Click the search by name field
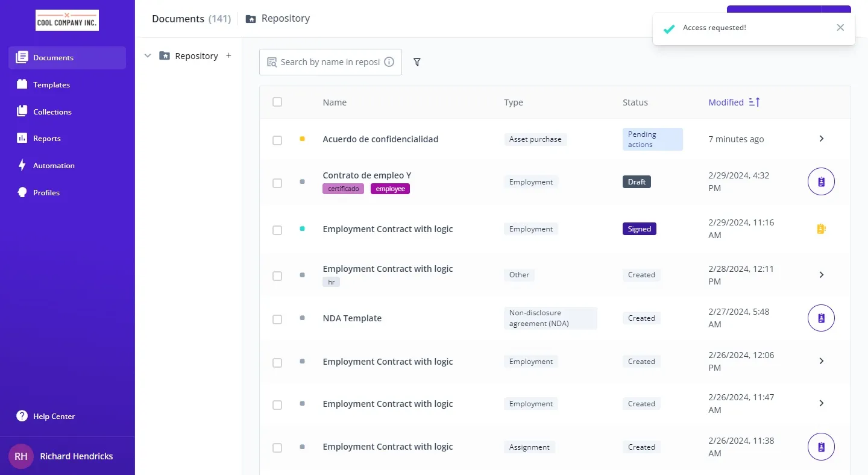Viewport: 868px width, 475px height. tap(329, 62)
